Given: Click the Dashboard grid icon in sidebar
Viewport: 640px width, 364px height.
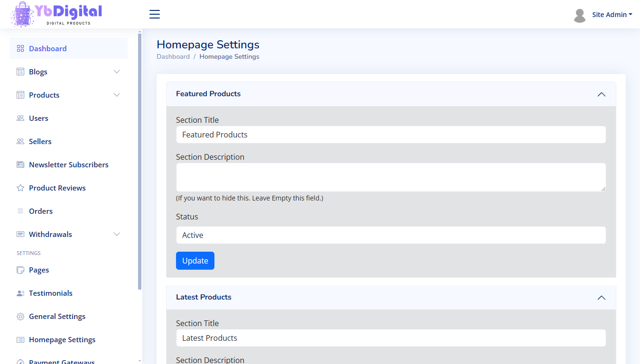Looking at the screenshot, I should [20, 48].
